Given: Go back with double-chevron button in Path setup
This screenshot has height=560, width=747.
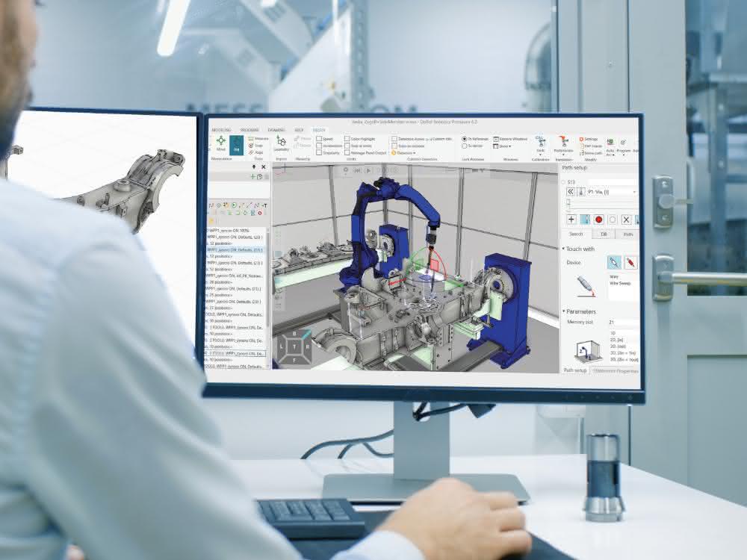Looking at the screenshot, I should (x=570, y=191).
